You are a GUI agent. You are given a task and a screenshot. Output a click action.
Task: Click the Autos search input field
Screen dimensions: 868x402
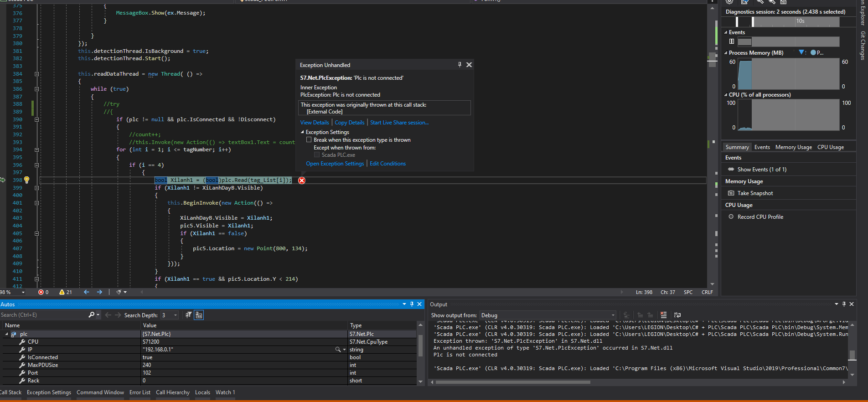[43, 315]
